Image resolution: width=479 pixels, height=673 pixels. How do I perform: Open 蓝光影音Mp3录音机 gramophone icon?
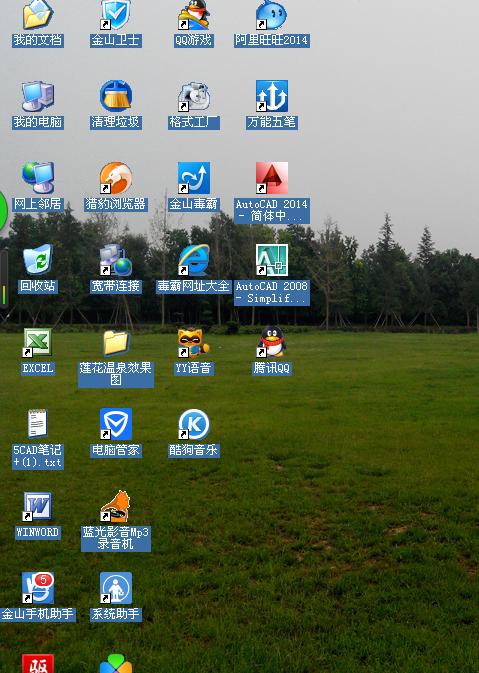coord(116,506)
